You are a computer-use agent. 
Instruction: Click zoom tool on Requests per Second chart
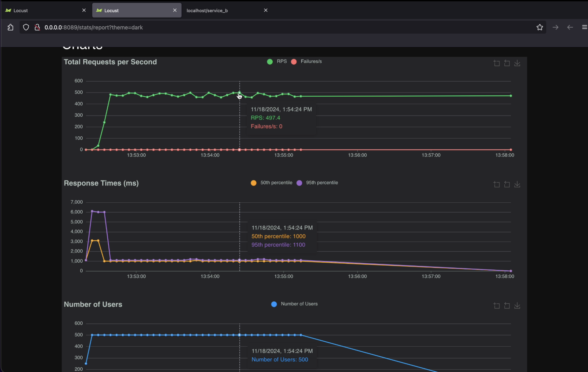497,63
